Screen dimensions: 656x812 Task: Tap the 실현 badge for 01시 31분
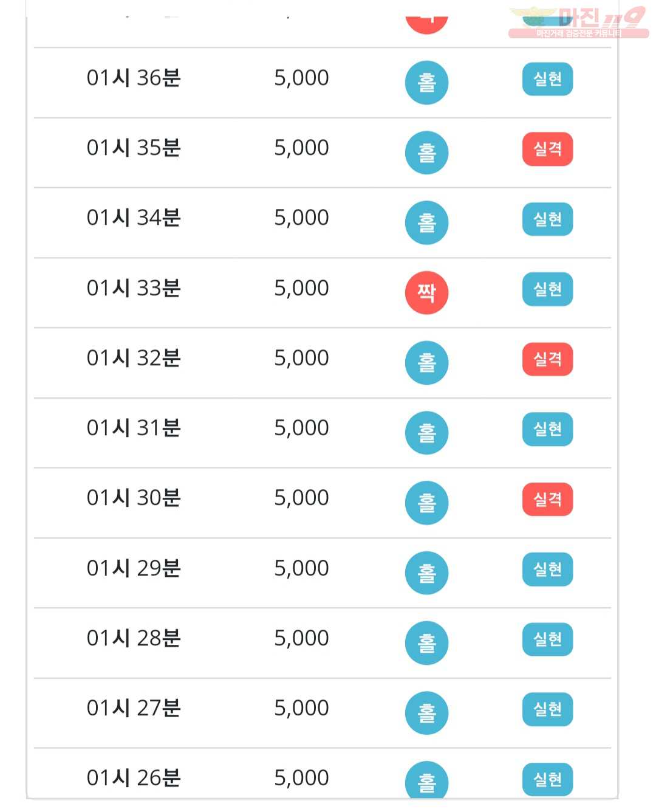coord(547,429)
